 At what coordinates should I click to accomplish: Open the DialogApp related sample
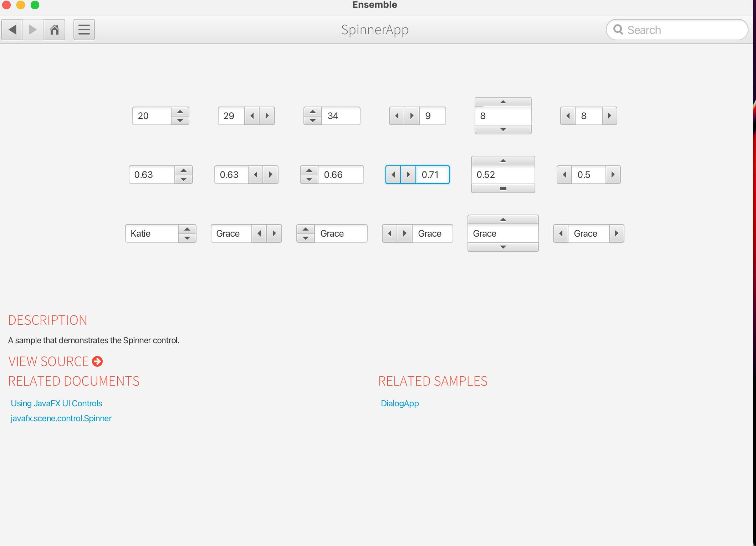point(400,403)
